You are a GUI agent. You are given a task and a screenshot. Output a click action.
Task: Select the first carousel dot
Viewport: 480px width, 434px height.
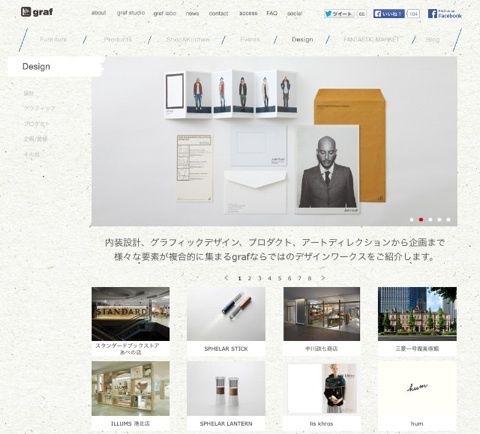point(412,220)
